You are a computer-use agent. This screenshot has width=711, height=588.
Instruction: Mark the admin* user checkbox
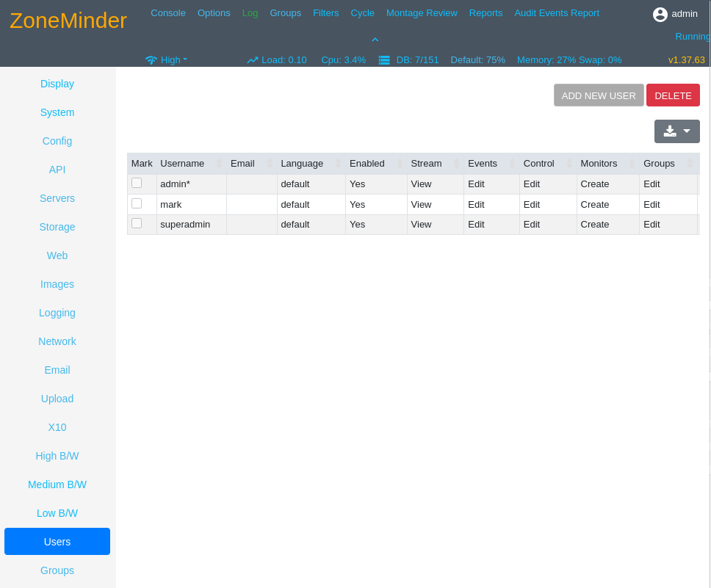click(137, 183)
